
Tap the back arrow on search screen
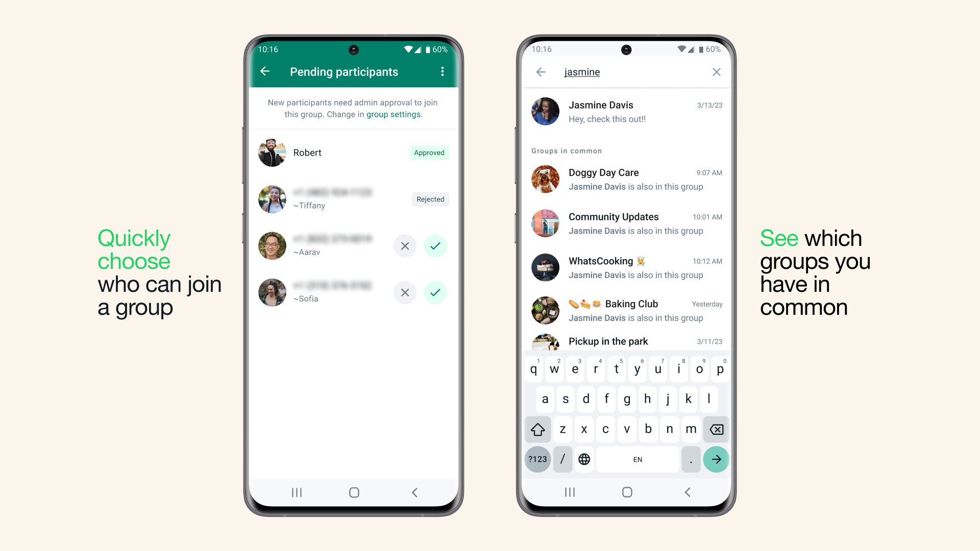pyautogui.click(x=541, y=72)
